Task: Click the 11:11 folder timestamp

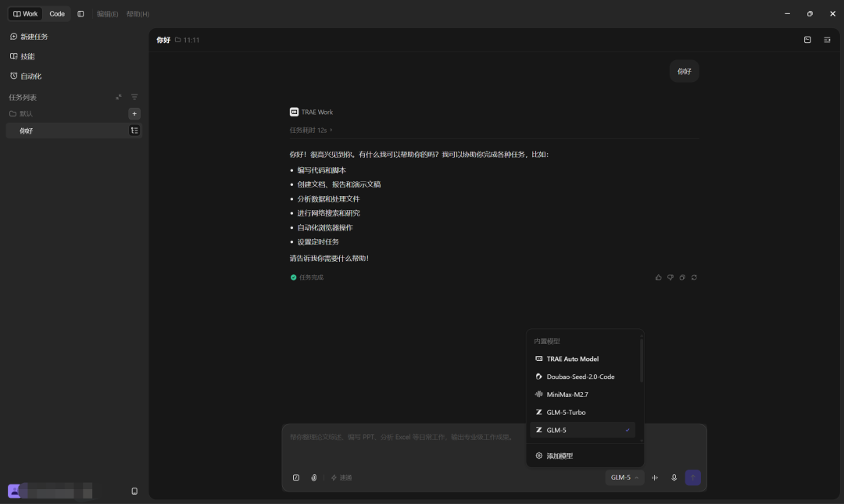Action: click(188, 40)
